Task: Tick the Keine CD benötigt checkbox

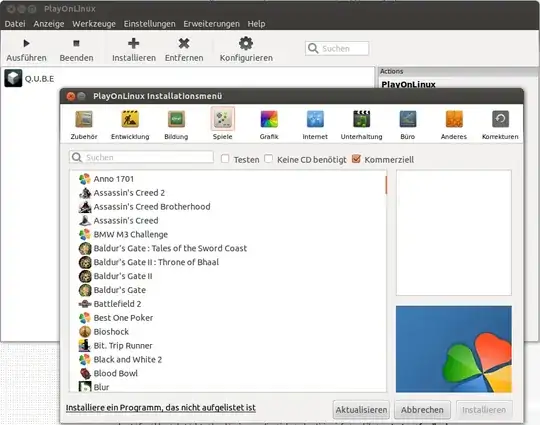Action: pyautogui.click(x=268, y=159)
